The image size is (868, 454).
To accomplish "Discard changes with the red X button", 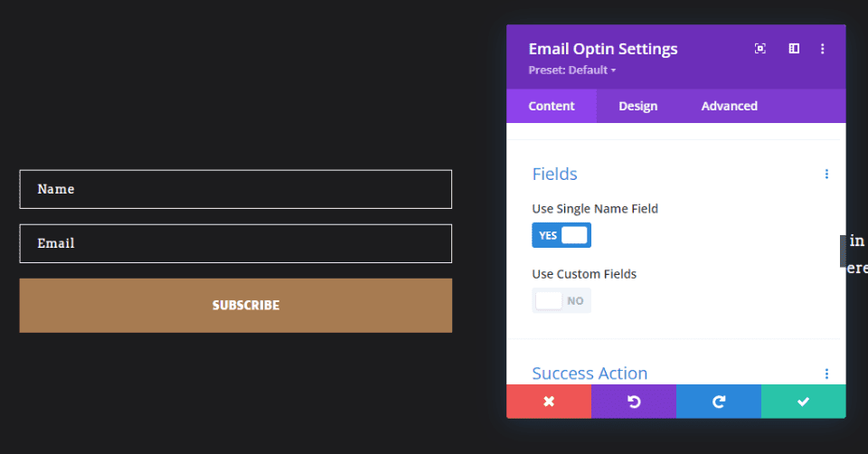I will point(549,402).
